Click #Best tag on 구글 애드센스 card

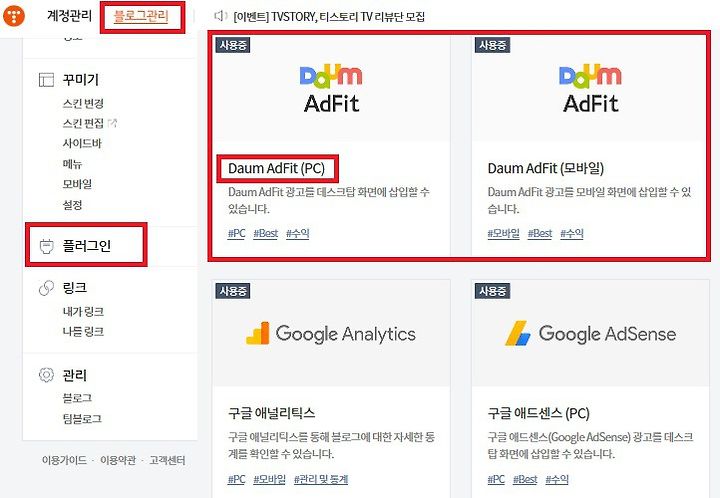click(525, 479)
